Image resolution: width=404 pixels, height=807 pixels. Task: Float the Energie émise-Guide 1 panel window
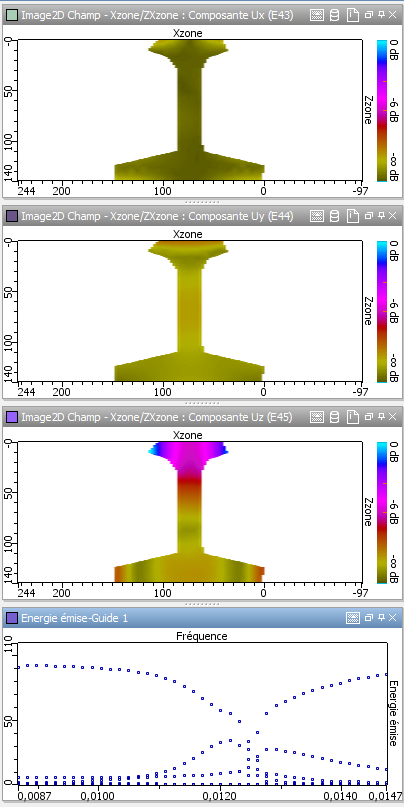369,618
